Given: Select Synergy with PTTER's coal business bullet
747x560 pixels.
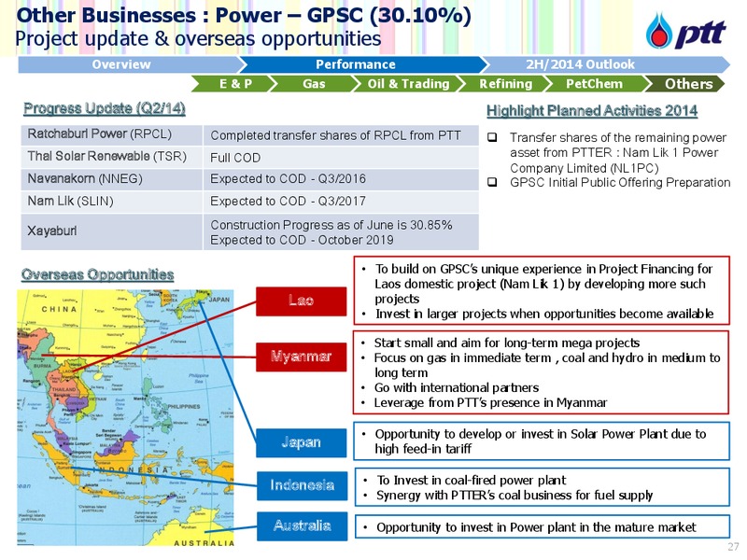Looking at the screenshot, I should tap(514, 496).
